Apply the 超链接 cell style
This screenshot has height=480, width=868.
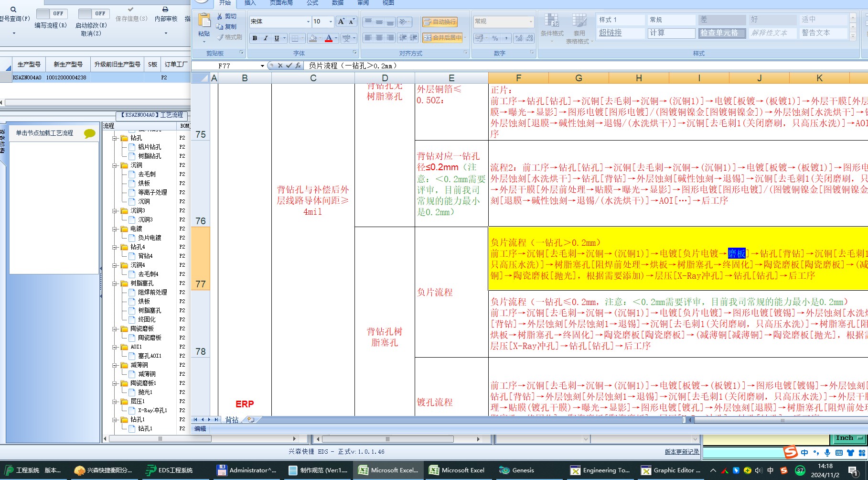coord(621,33)
